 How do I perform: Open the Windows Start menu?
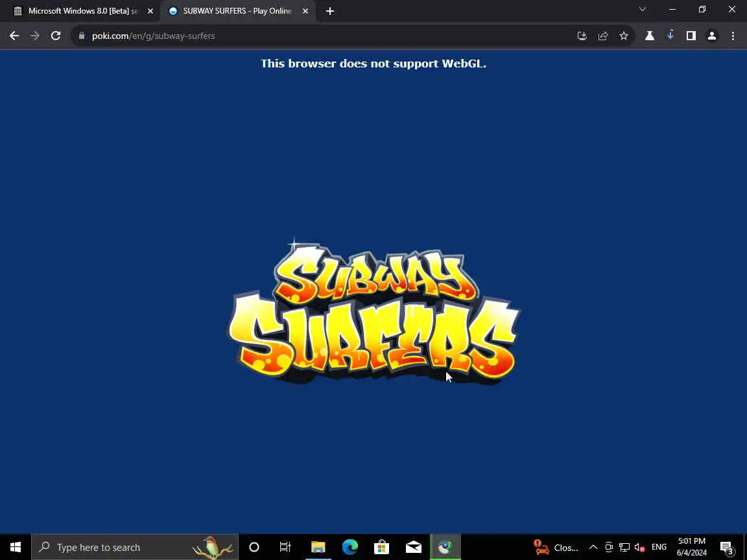(x=16, y=547)
